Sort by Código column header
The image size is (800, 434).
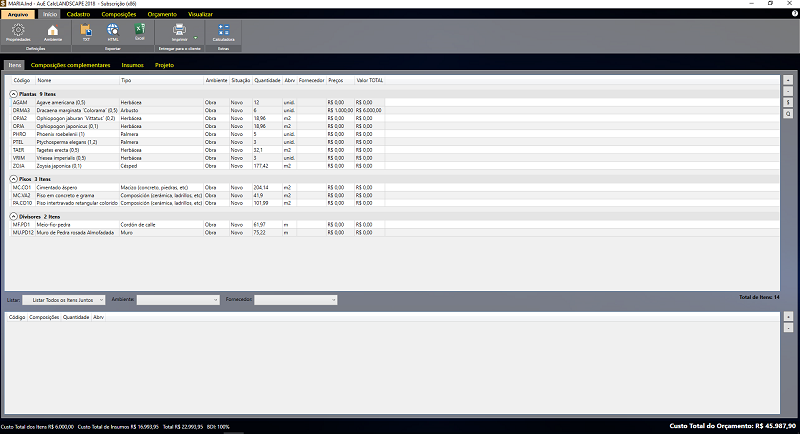pos(22,81)
